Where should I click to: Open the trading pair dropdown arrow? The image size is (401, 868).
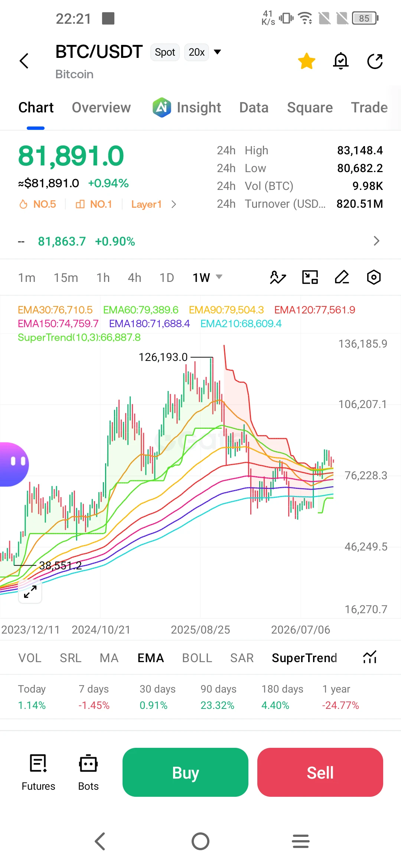click(218, 52)
